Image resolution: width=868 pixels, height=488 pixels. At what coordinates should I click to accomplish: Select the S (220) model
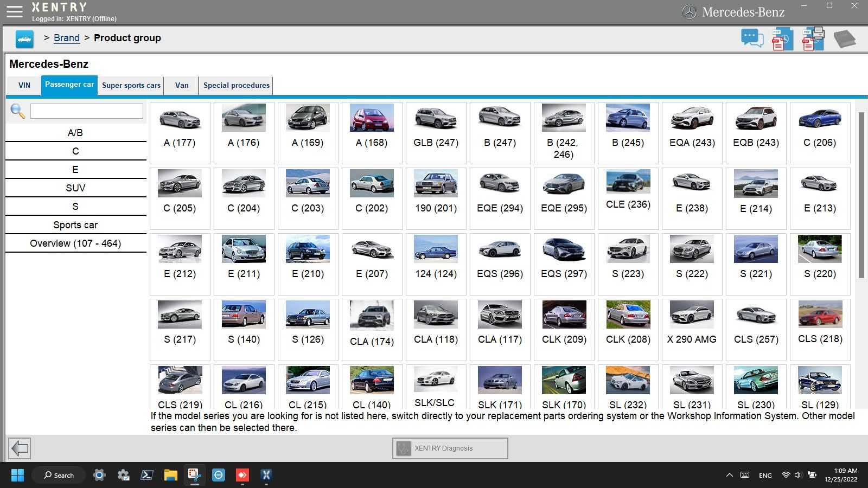pyautogui.click(x=820, y=264)
